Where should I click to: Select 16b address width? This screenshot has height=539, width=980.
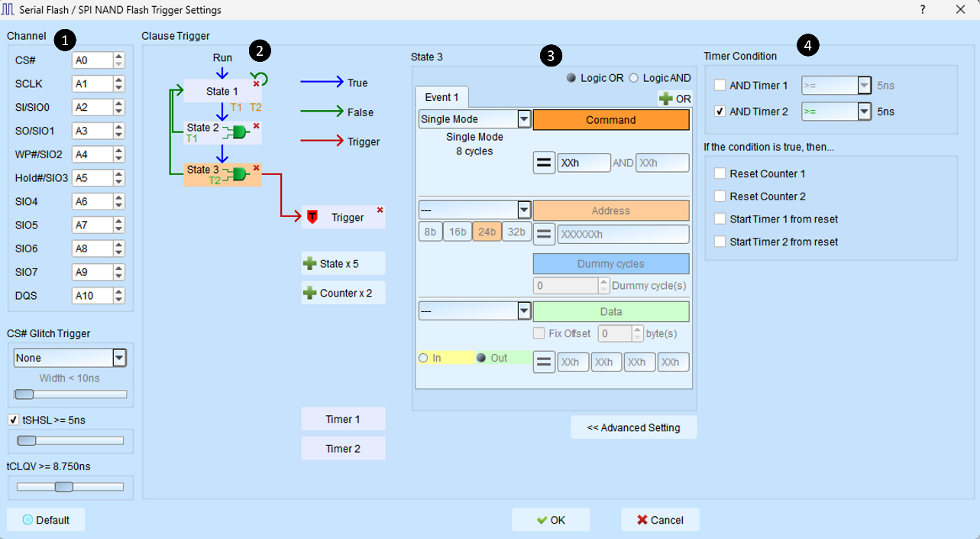click(458, 232)
